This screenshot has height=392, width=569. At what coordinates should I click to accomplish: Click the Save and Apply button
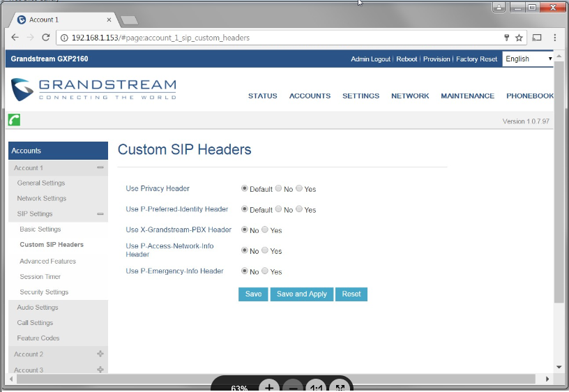(x=301, y=294)
